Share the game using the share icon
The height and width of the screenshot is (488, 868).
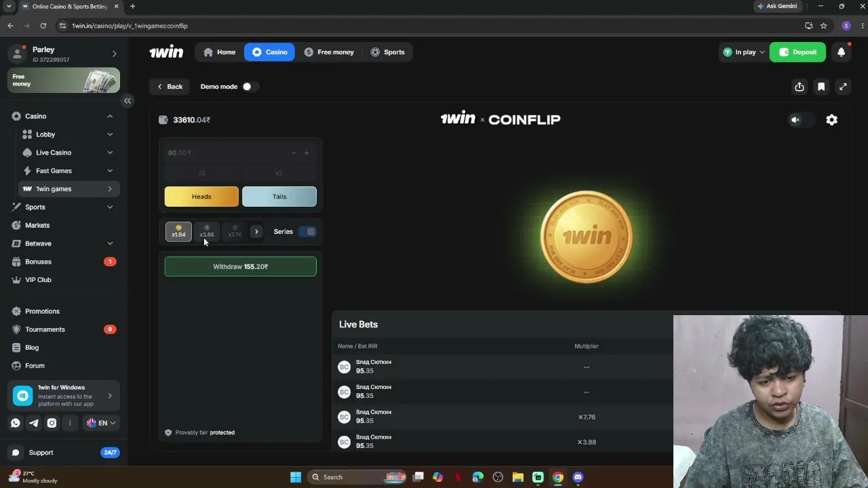point(800,87)
